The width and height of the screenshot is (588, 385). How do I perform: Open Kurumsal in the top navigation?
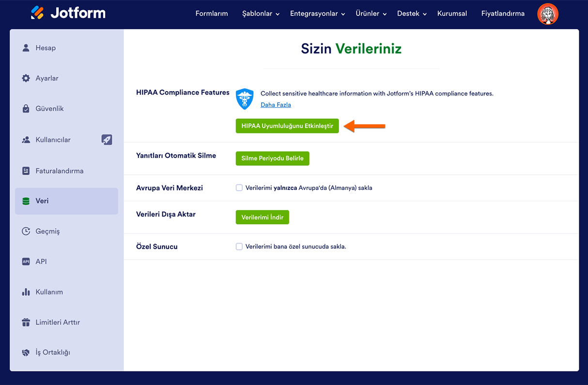pyautogui.click(x=452, y=14)
